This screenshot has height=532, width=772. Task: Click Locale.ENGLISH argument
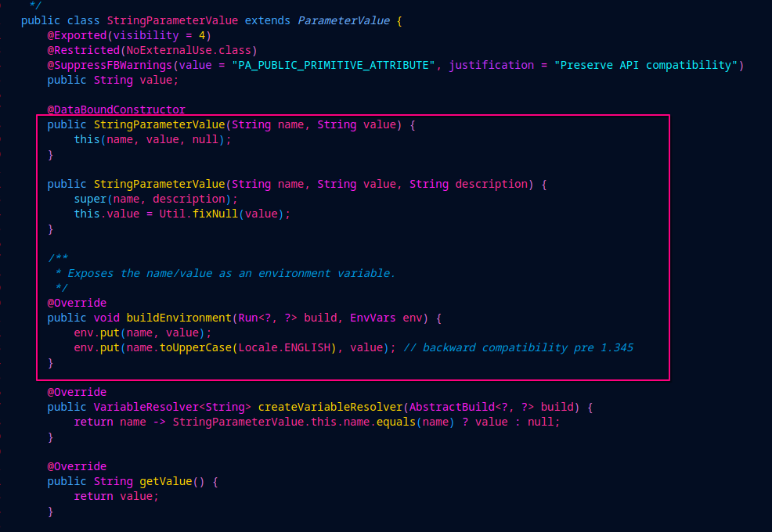pyautogui.click(x=284, y=347)
